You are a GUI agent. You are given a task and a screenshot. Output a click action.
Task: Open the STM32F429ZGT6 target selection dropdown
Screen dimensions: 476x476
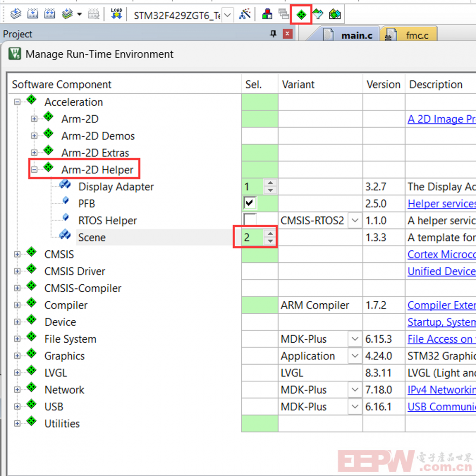click(x=228, y=15)
